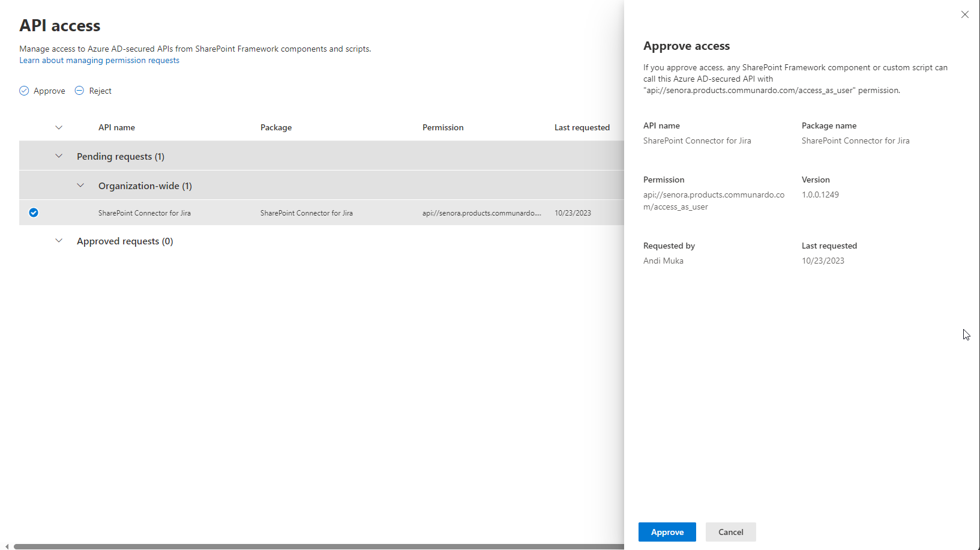This screenshot has width=980, height=550.
Task: Click the collapse-all chevron in the column header row
Action: click(59, 127)
